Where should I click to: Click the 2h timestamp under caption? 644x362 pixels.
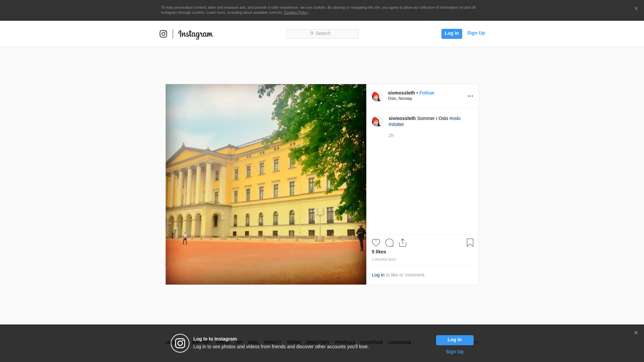click(x=391, y=135)
